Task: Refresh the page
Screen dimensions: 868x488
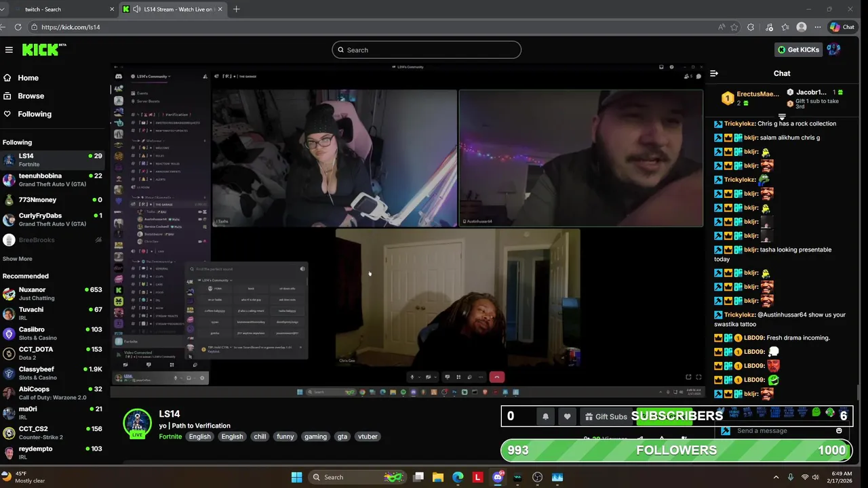Action: click(x=18, y=27)
